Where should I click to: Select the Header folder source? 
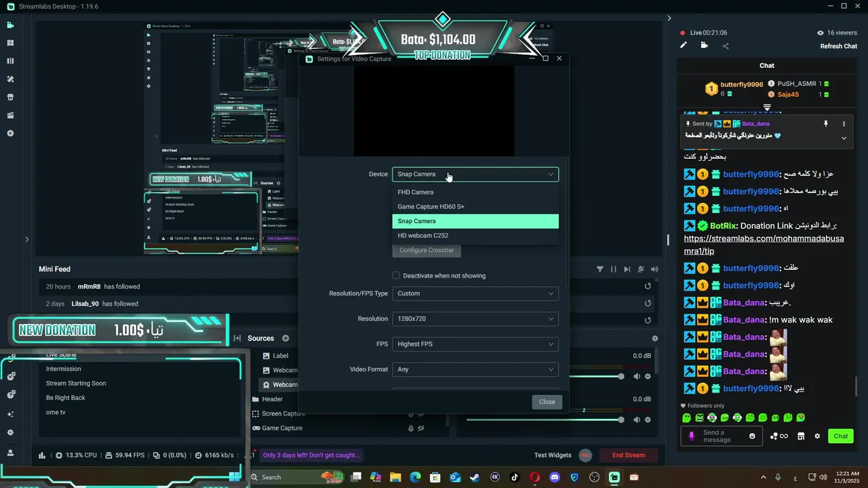click(273, 399)
